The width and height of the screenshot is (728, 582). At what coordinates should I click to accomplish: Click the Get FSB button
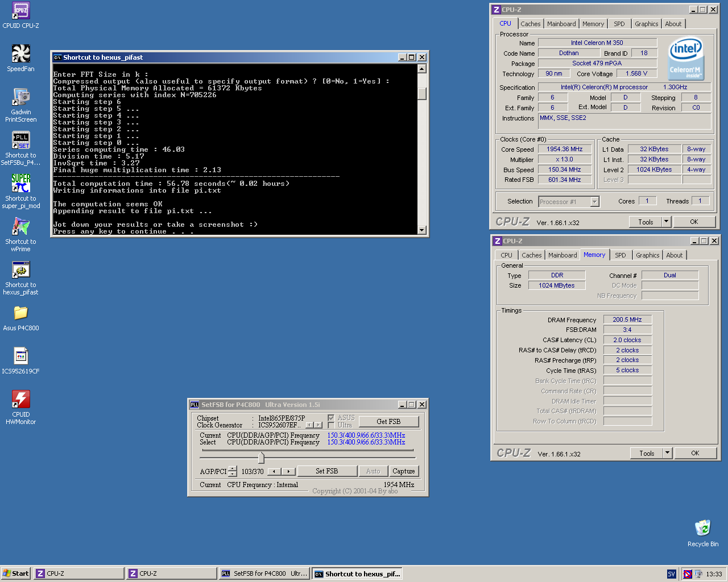[x=388, y=422]
